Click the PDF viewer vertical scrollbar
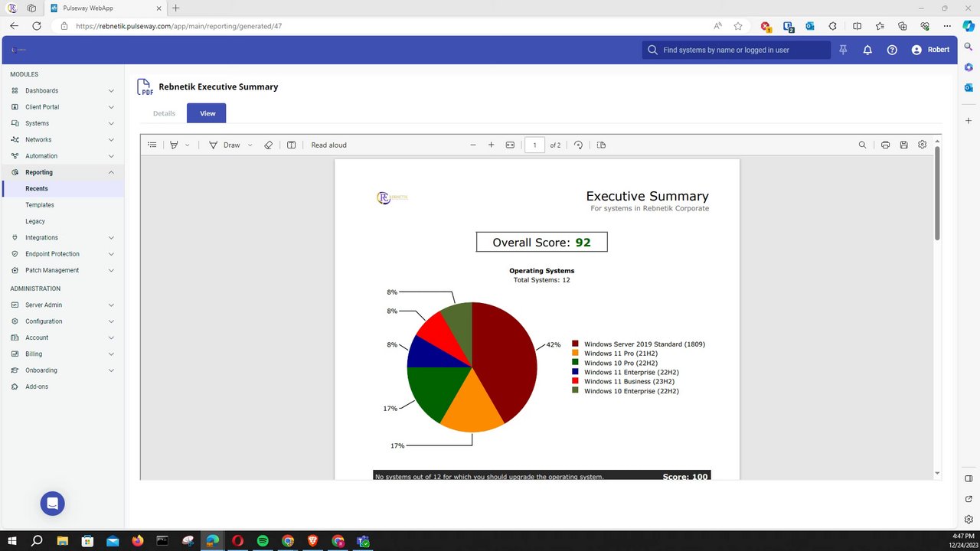Viewport: 980px width, 551px height. (x=937, y=193)
